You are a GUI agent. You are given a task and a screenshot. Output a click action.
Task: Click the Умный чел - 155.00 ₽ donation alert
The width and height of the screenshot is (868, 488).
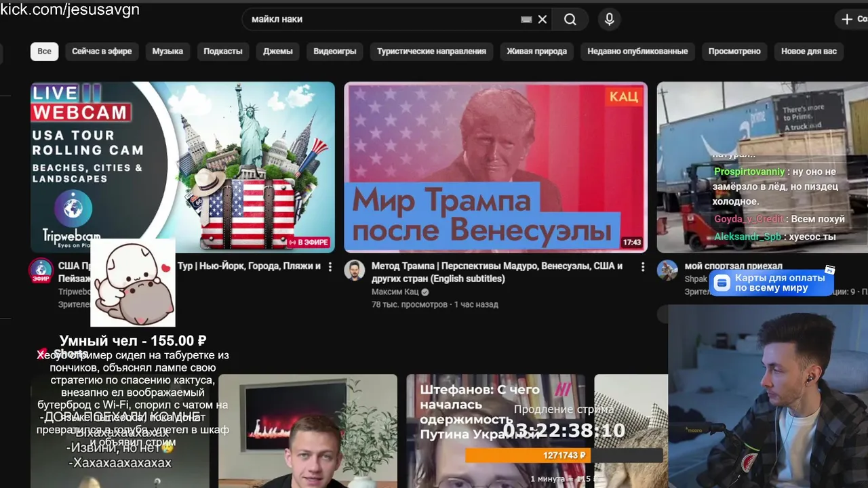(x=133, y=341)
